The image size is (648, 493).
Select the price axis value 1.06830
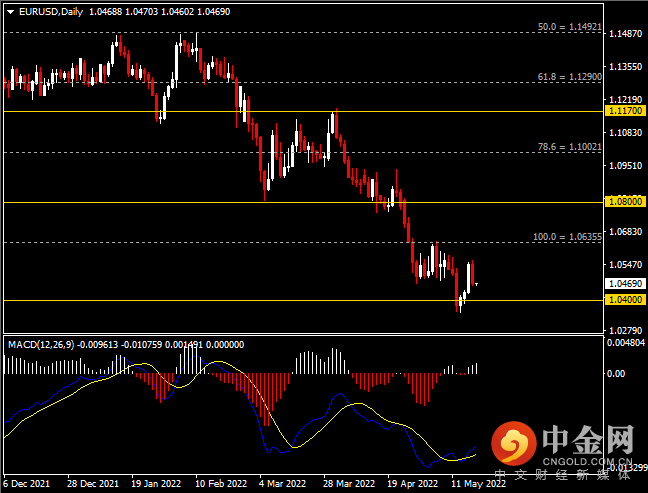click(x=626, y=232)
